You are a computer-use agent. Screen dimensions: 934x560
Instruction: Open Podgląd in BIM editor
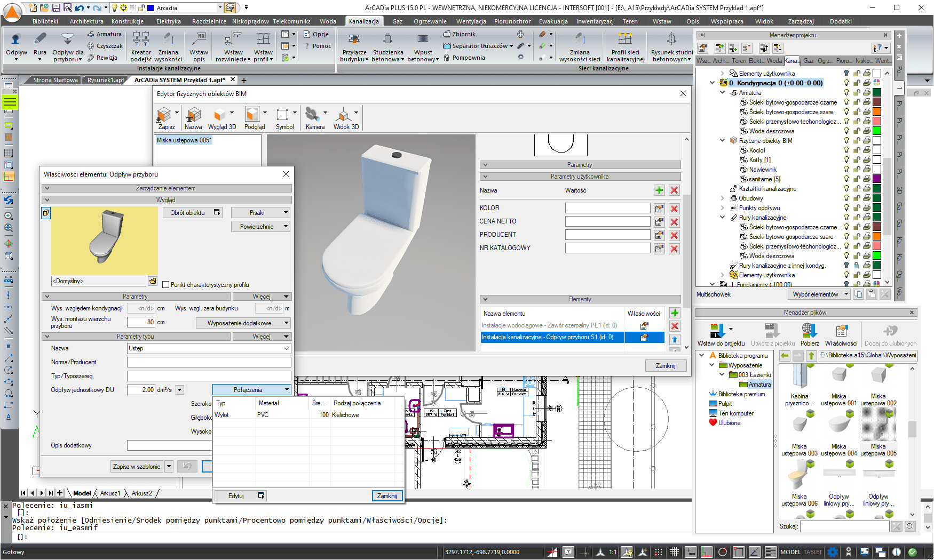255,118
